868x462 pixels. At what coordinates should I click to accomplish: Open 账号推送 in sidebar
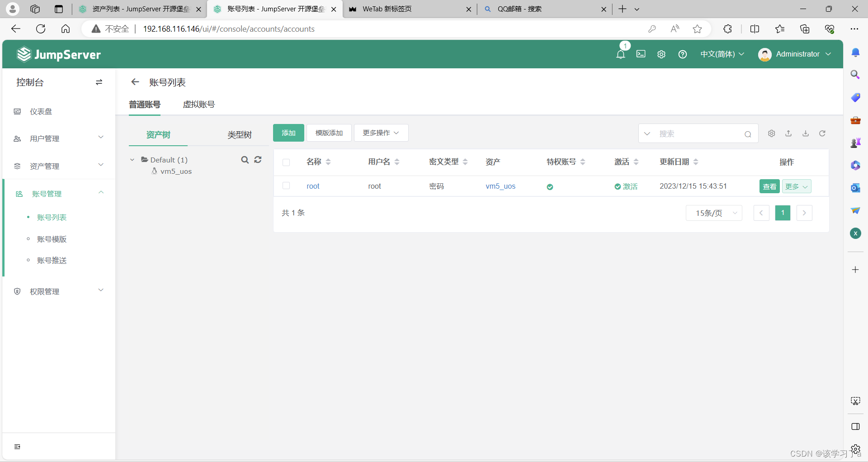click(52, 261)
